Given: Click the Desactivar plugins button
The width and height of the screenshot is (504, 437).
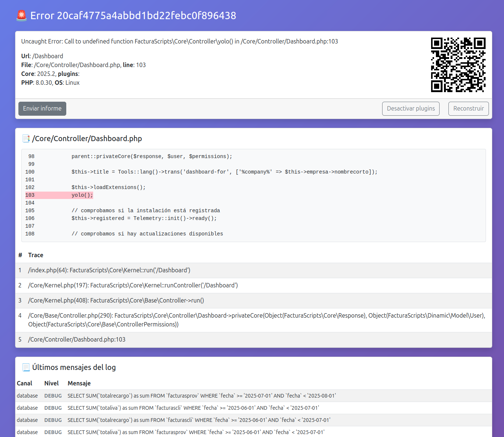Looking at the screenshot, I should click(410, 109).
